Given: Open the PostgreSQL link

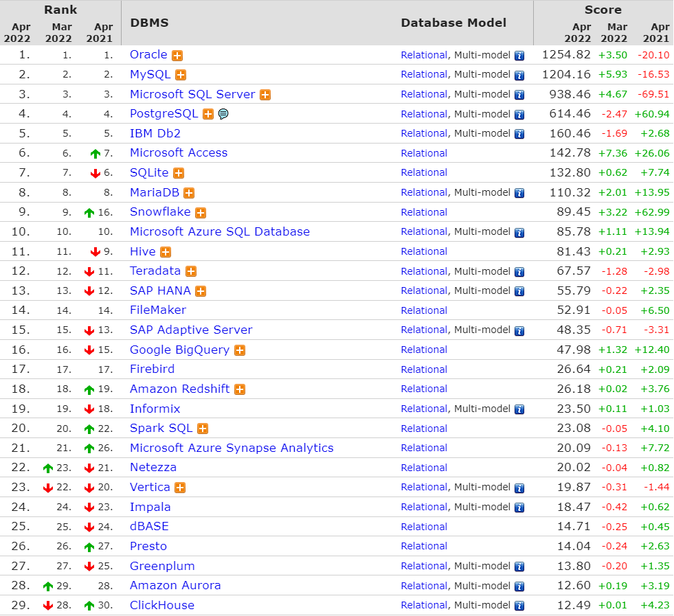Looking at the screenshot, I should (x=164, y=114).
